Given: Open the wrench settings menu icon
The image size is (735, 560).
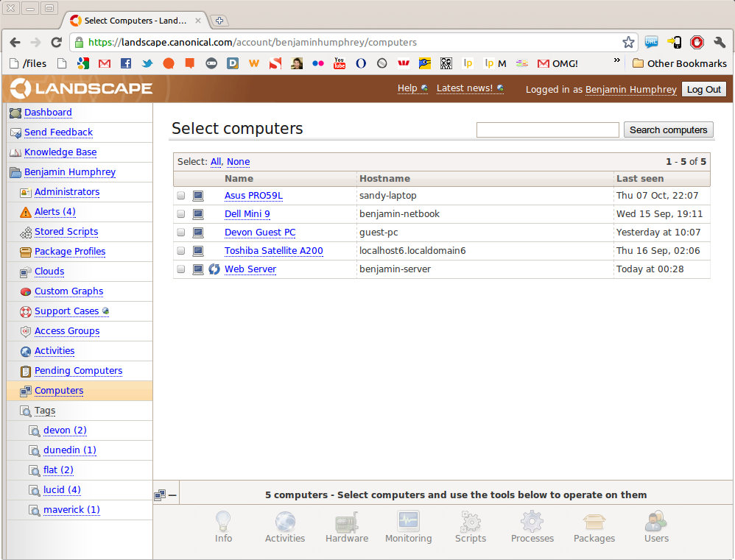Looking at the screenshot, I should 720,42.
